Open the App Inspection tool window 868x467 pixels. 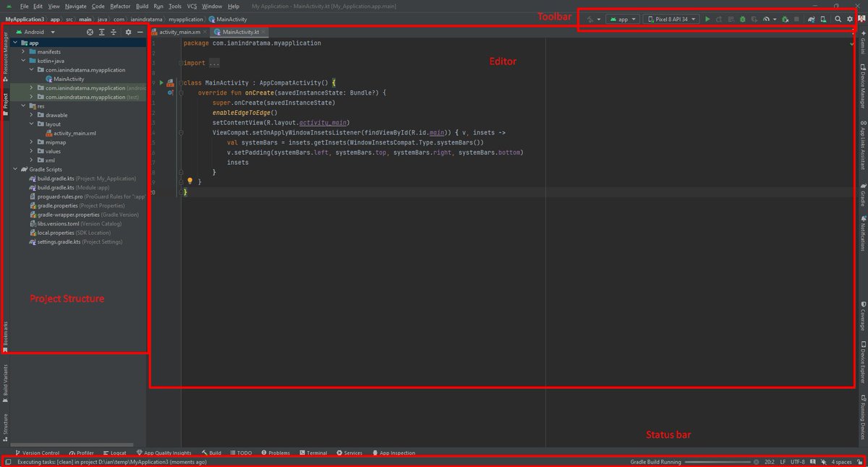click(393, 453)
